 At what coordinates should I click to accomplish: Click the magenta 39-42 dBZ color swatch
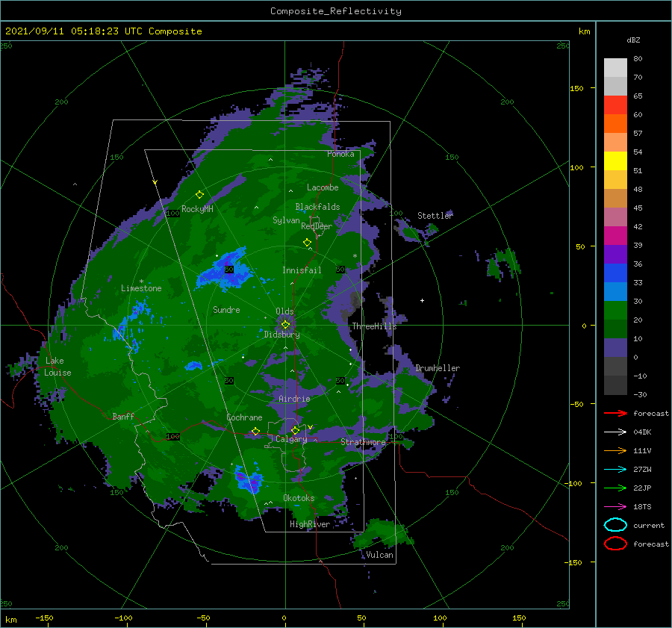(x=615, y=236)
